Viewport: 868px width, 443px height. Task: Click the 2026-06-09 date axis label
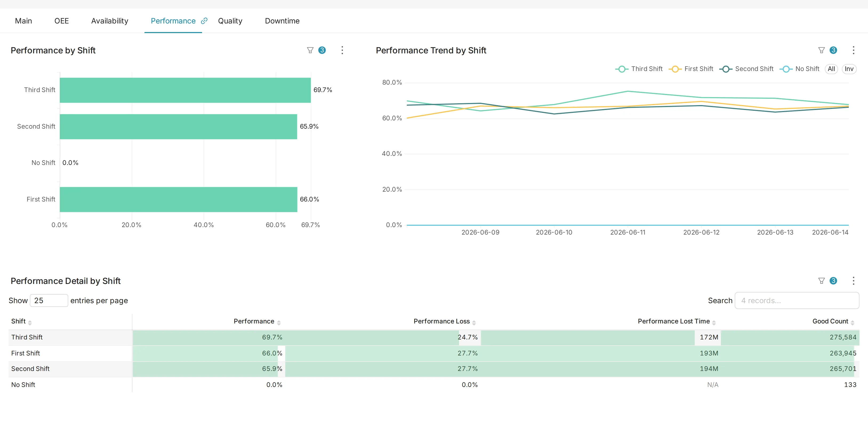click(x=480, y=232)
